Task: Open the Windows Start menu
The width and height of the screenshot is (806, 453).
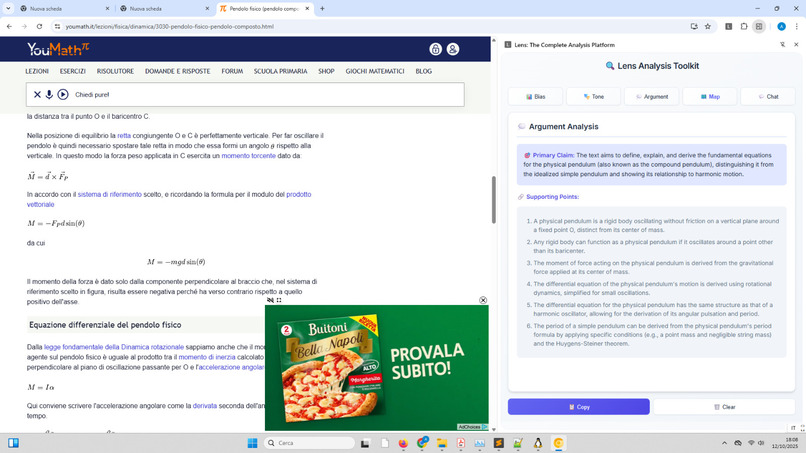Action: point(252,443)
